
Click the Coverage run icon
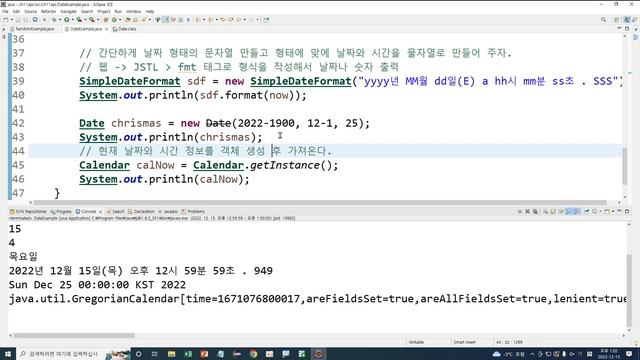(79, 20)
